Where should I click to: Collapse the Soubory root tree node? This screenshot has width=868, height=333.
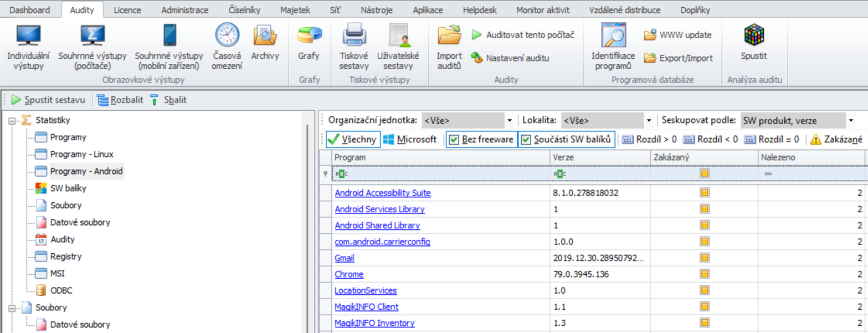click(12, 308)
